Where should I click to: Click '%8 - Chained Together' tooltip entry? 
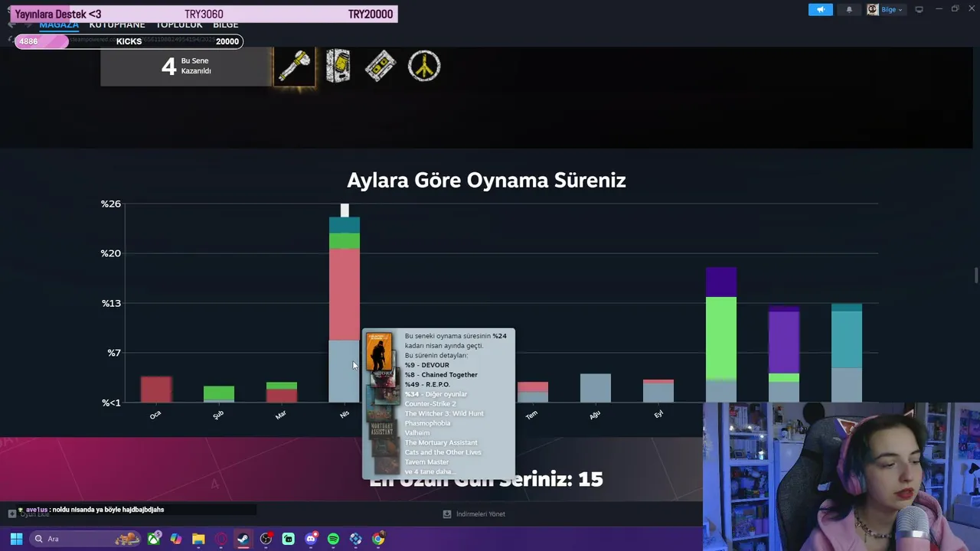441,375
